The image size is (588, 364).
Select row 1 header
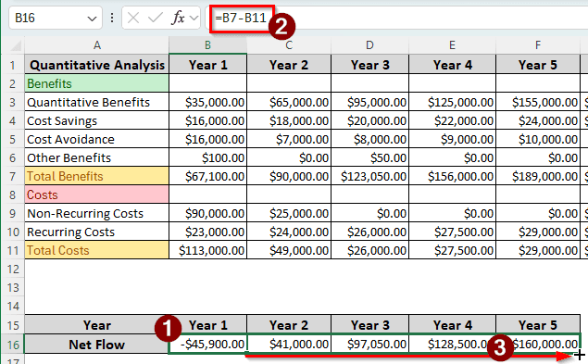13,65
